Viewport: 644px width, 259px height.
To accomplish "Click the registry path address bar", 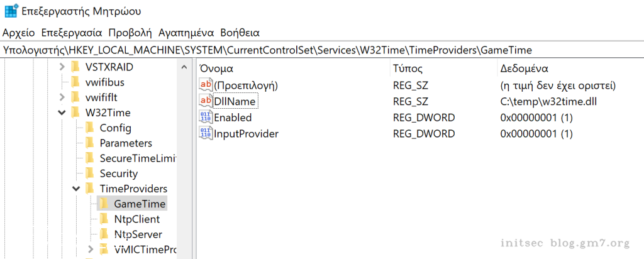I will pyautogui.click(x=314, y=50).
